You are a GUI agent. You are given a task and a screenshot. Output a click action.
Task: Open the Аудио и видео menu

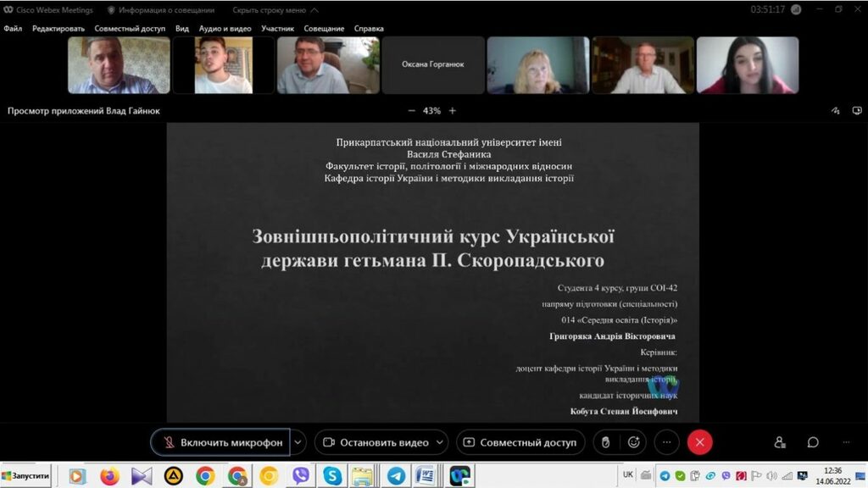click(225, 29)
